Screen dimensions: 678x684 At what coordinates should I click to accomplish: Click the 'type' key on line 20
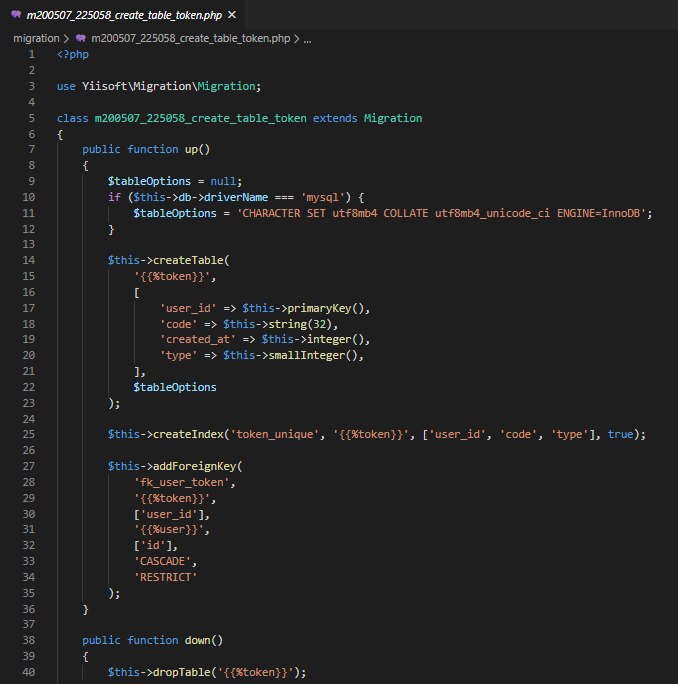coord(178,356)
